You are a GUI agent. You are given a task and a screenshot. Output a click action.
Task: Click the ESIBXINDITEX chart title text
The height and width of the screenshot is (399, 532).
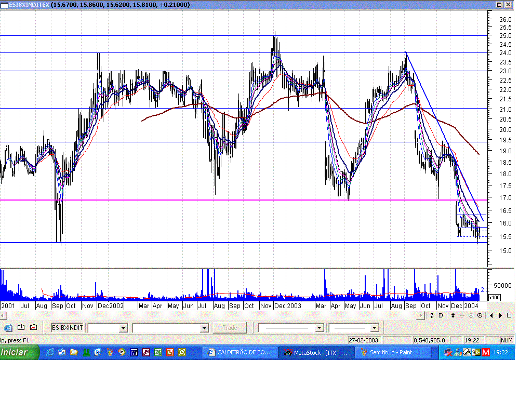(29, 5)
